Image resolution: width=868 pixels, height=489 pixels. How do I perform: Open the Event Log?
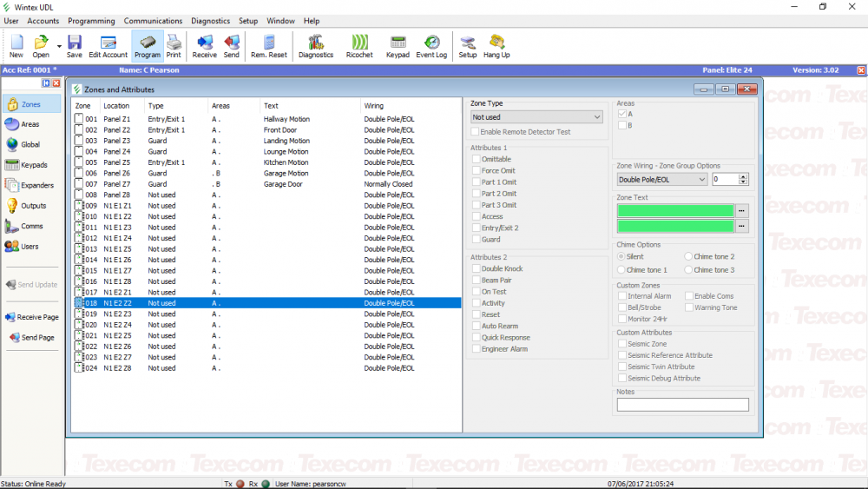point(431,46)
